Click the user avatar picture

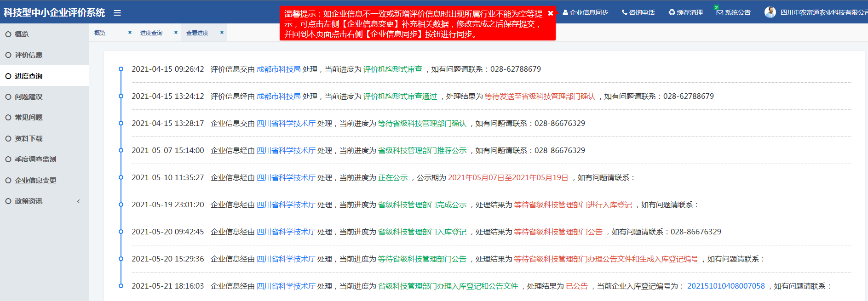[770, 12]
